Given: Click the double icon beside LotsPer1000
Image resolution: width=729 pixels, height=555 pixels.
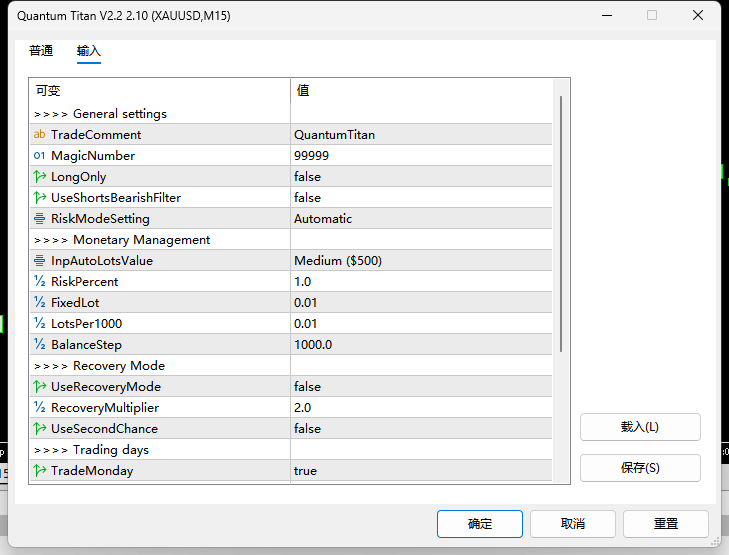Looking at the screenshot, I should [40, 323].
